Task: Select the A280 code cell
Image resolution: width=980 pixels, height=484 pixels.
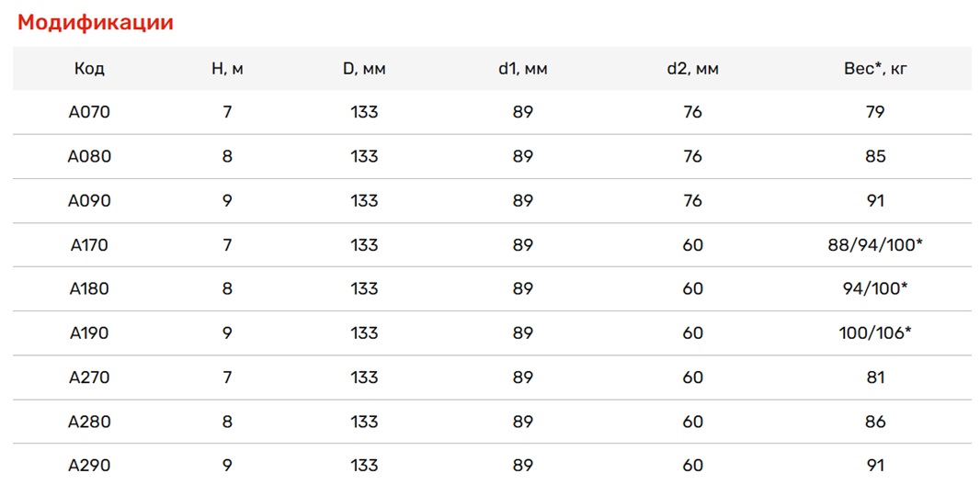Action: pos(89,422)
